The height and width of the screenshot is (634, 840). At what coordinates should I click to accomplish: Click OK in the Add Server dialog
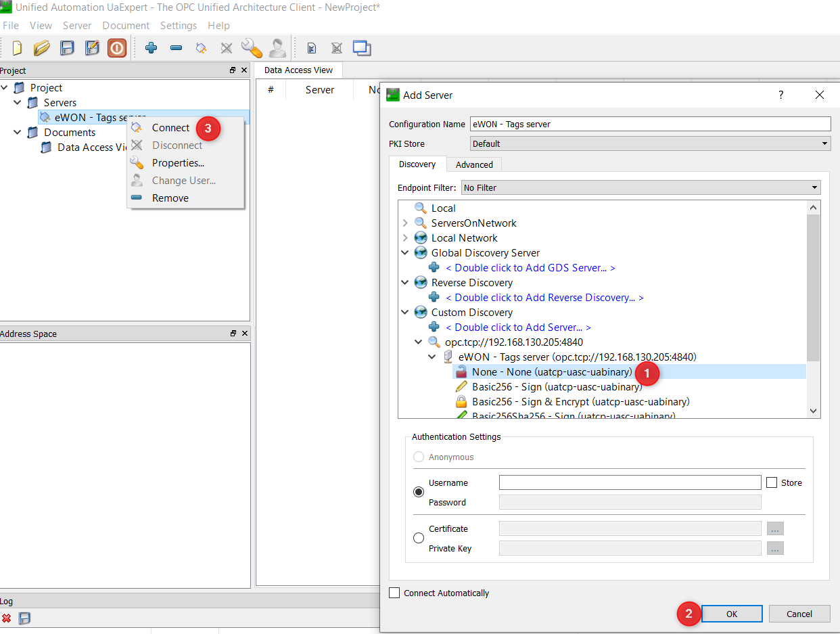(732, 614)
